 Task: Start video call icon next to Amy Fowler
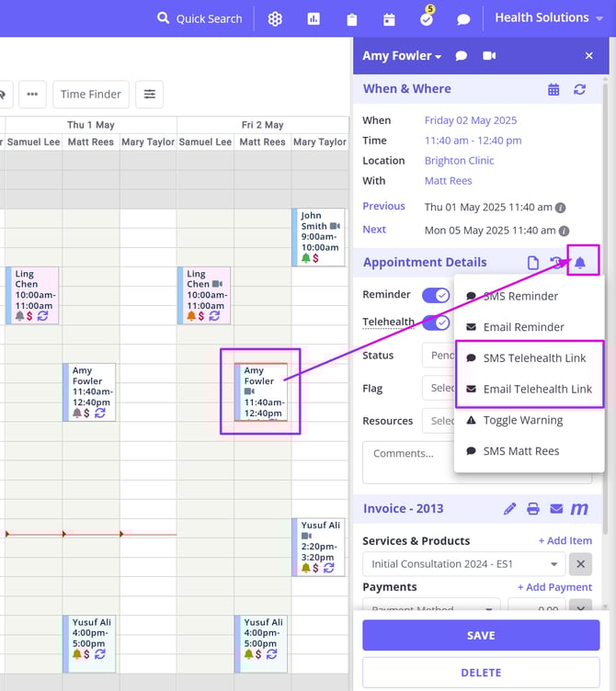489,56
